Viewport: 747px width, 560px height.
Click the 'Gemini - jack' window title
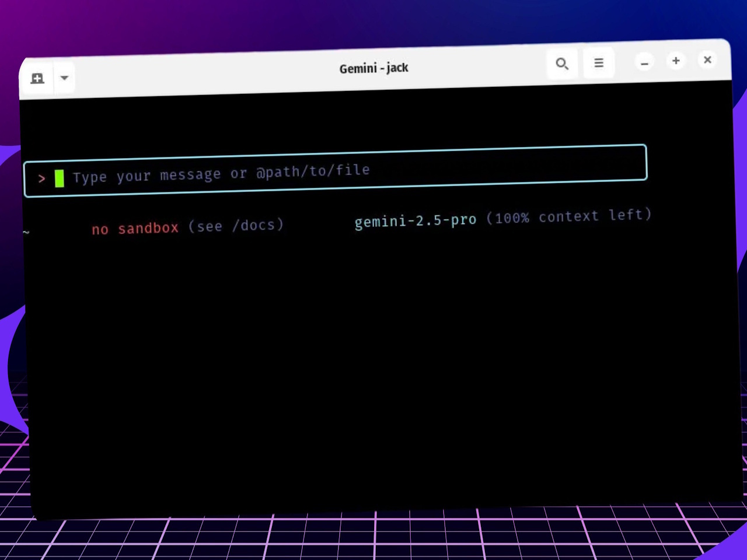point(373,68)
